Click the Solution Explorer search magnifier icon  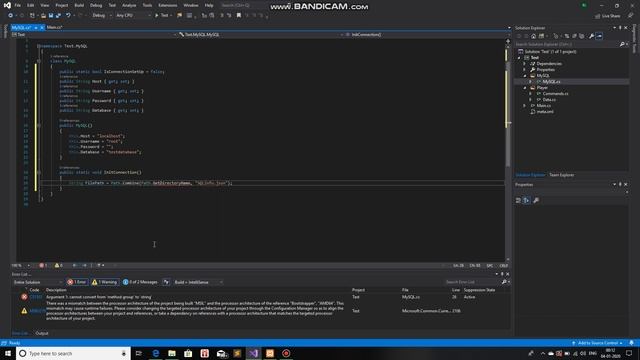coord(622,44)
